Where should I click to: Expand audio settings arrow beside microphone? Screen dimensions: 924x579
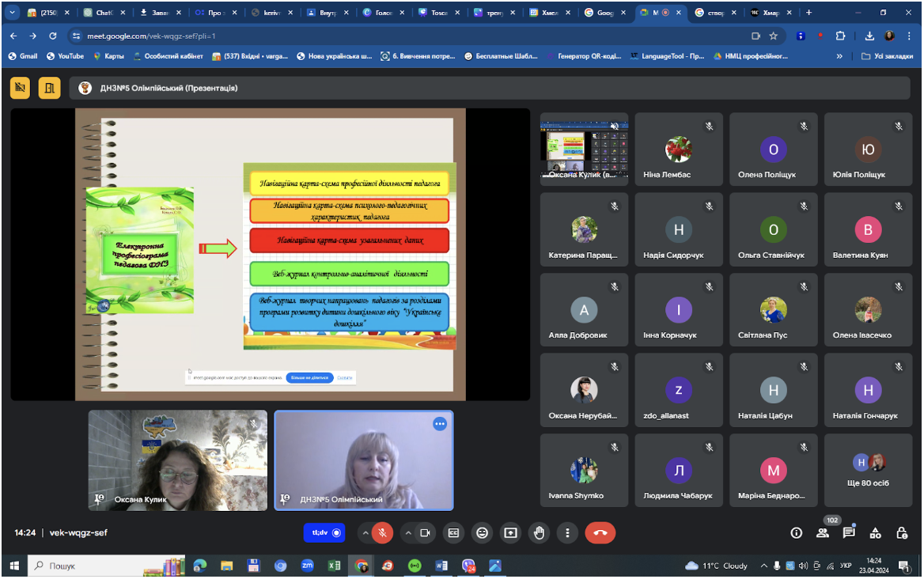tap(365, 533)
